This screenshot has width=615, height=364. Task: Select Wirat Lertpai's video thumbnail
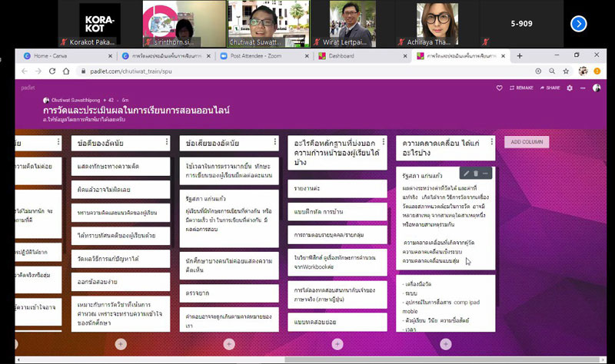(x=353, y=24)
